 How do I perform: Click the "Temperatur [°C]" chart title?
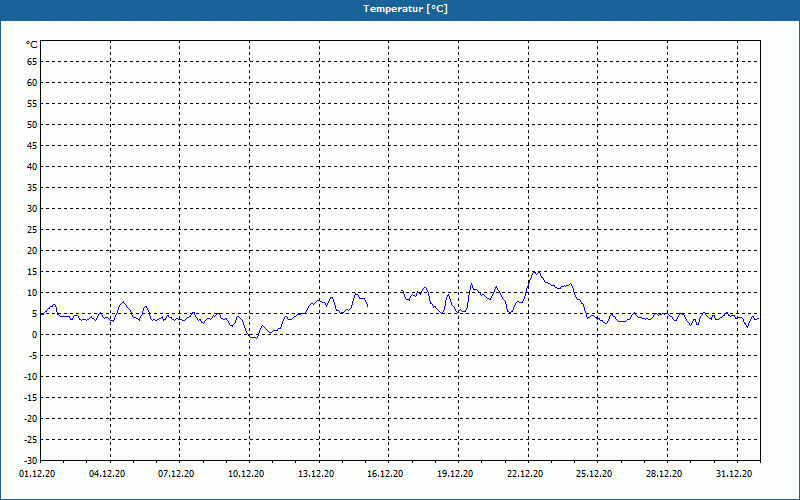point(406,9)
